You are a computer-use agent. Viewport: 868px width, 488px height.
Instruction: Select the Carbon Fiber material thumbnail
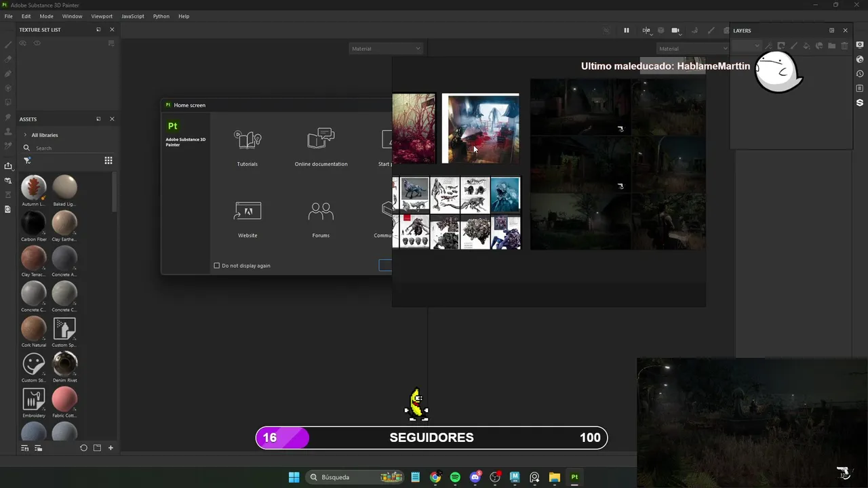33,222
